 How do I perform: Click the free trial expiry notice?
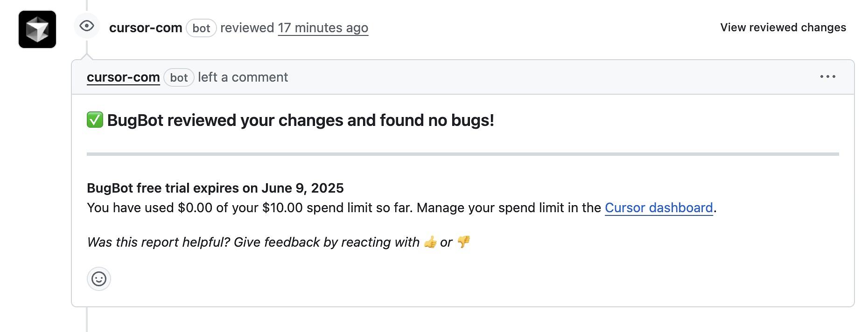click(215, 188)
